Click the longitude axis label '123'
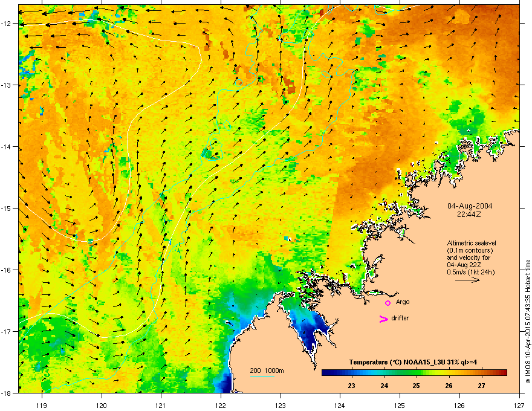This screenshot has width=532, height=411. tap(281, 405)
